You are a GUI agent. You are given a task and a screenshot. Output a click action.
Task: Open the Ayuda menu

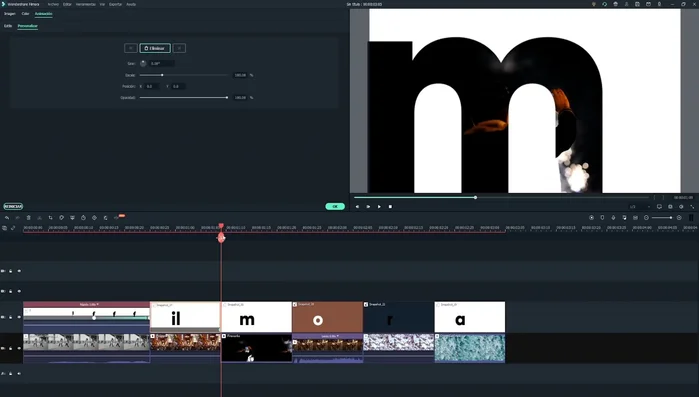click(131, 4)
